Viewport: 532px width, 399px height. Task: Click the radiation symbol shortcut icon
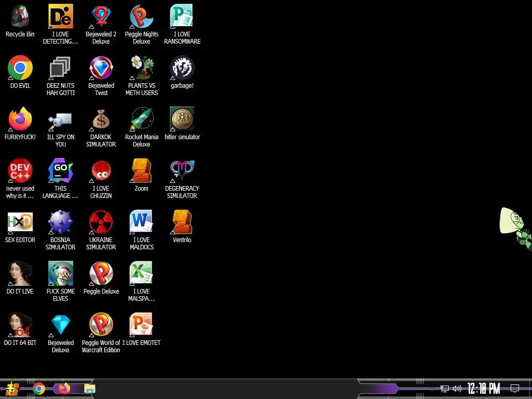pyautogui.click(x=101, y=222)
